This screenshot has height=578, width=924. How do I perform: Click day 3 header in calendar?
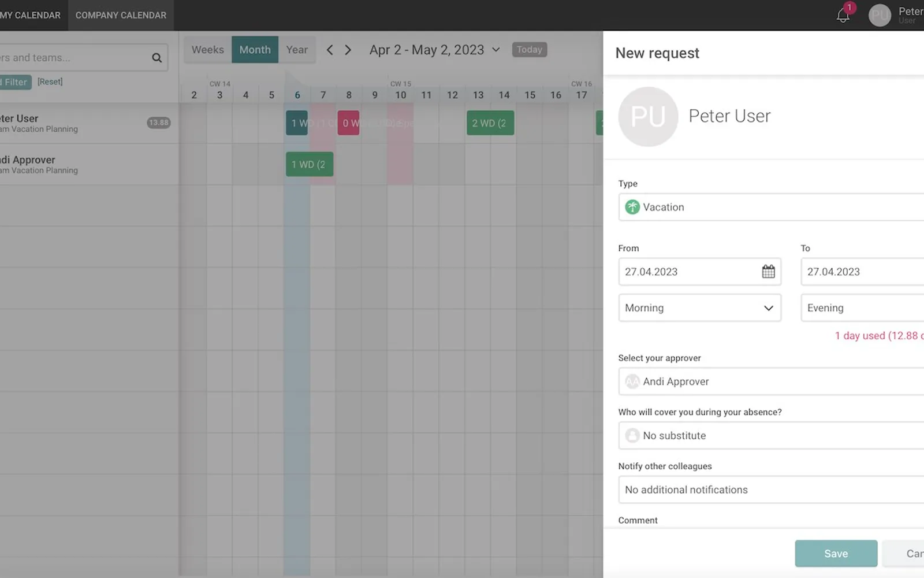pyautogui.click(x=219, y=95)
